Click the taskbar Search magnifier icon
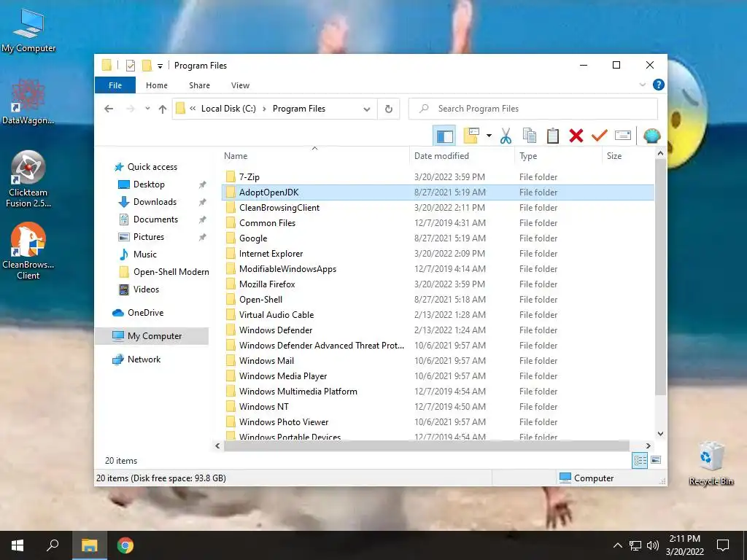Image resolution: width=747 pixels, height=560 pixels. 53,545
